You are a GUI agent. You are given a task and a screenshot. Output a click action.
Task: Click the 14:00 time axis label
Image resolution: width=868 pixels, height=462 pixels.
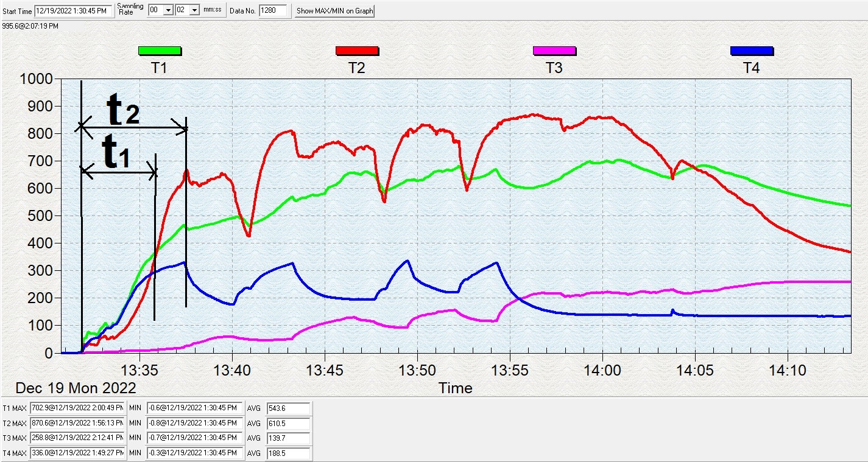(x=602, y=370)
